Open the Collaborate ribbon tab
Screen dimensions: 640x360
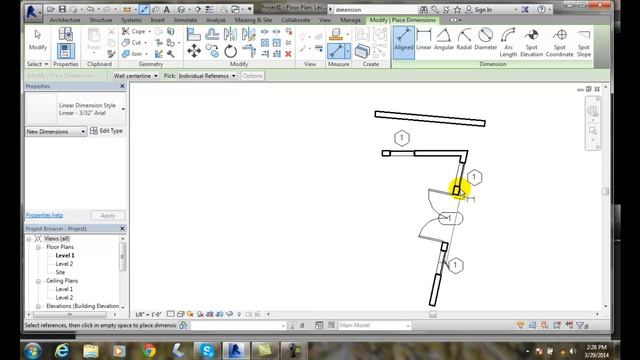tap(296, 20)
